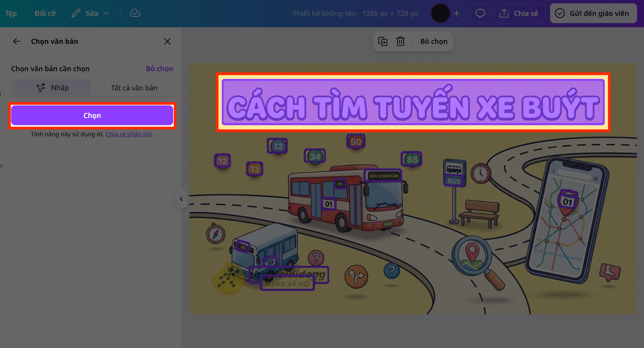Select the Sửa pencil edit icon
Screen dimensions: 644x348
(x=76, y=13)
